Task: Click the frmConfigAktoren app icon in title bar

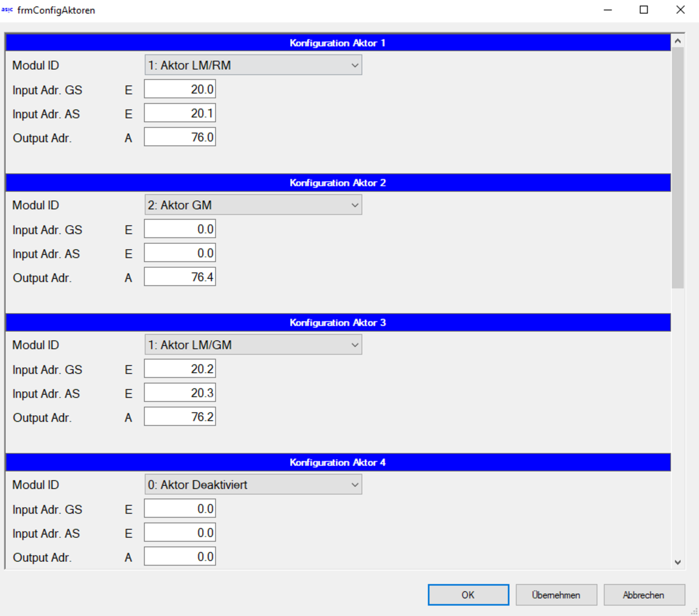Action: pos(7,10)
